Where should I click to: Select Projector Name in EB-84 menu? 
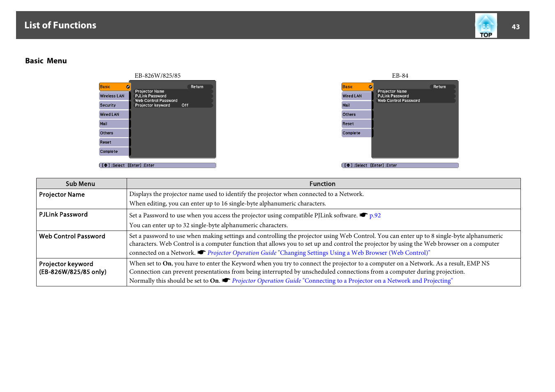[415, 91]
